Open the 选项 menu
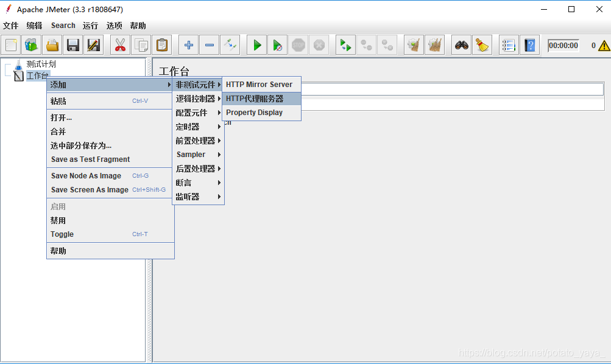This screenshot has height=364, width=611. tap(114, 26)
